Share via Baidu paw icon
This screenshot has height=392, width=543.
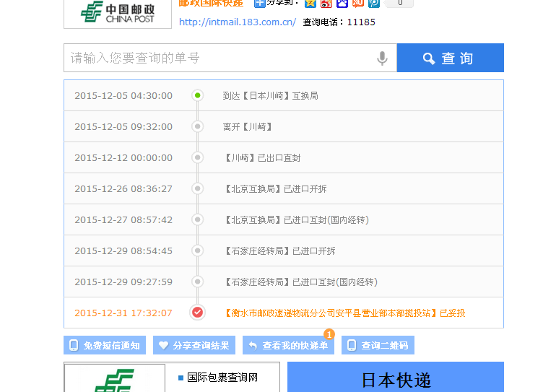tap(342, 4)
